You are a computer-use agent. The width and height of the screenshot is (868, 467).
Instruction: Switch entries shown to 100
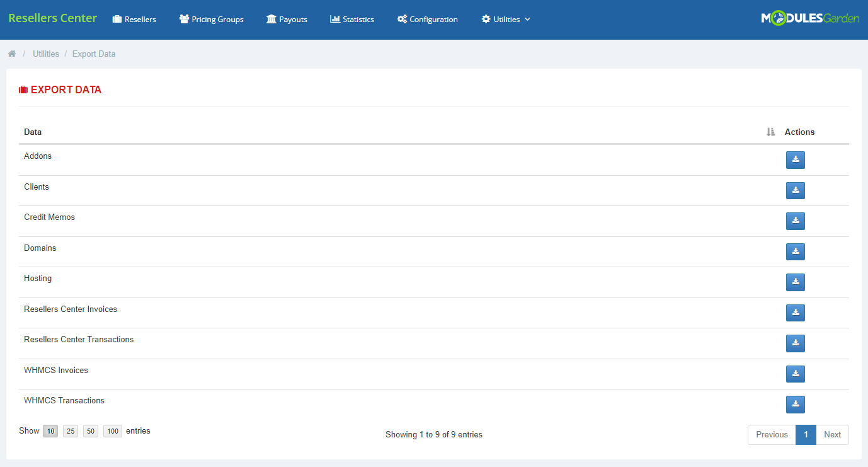click(112, 431)
